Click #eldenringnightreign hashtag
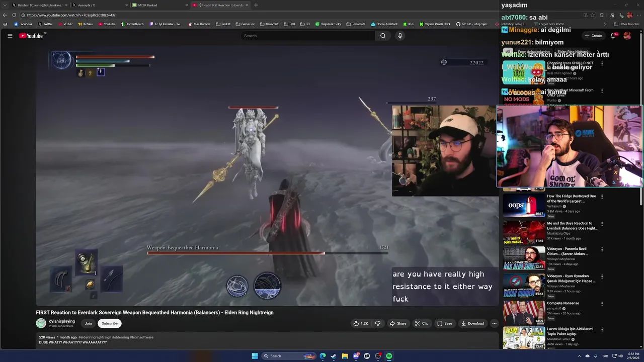644x362 pixels. click(95, 337)
